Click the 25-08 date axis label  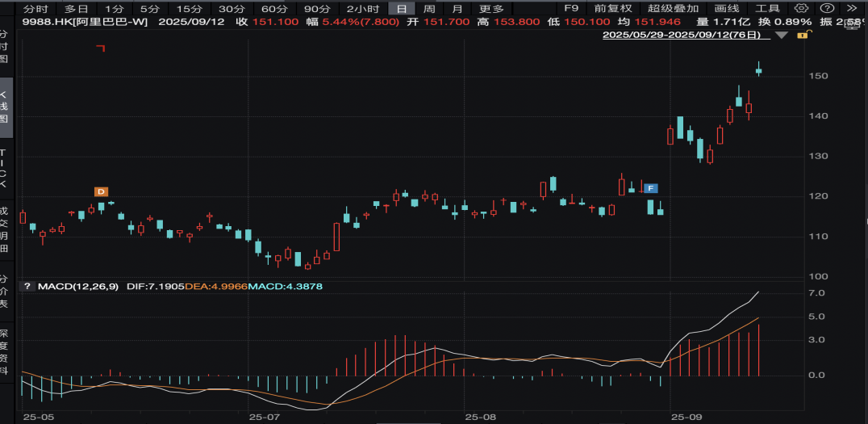point(479,416)
